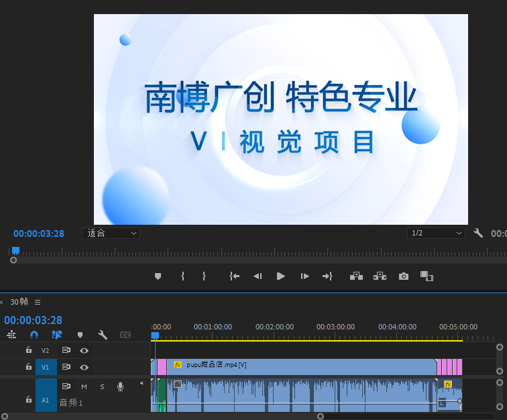Hide the V1 track output eye
507x420 pixels.
pos(84,367)
